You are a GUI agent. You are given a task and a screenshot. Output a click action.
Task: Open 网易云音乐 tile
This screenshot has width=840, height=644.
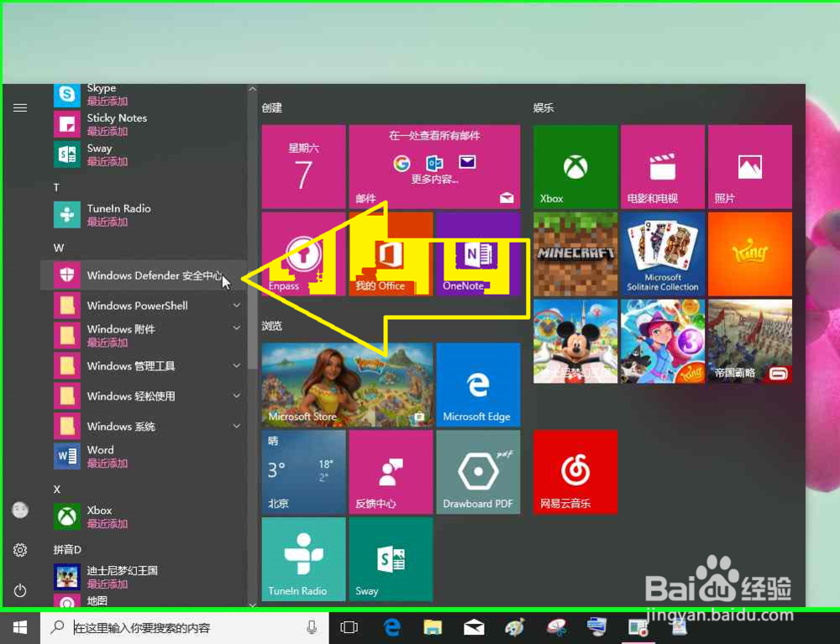tap(575, 472)
